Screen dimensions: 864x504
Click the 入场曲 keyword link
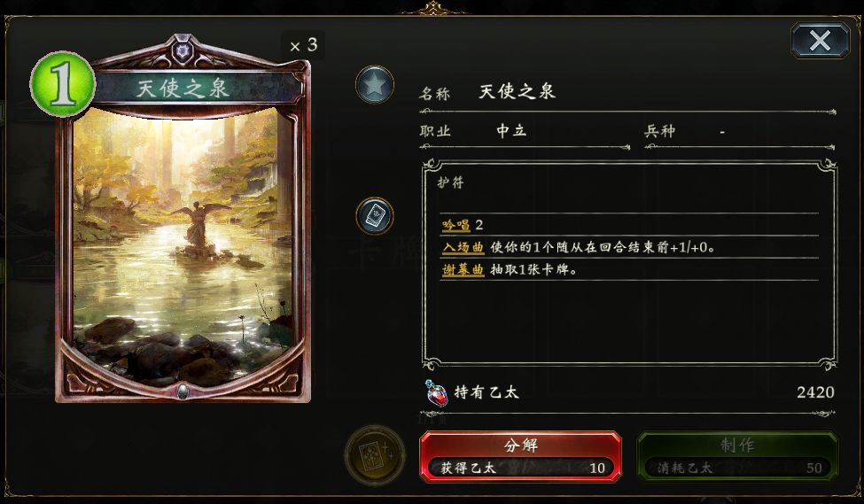463,247
